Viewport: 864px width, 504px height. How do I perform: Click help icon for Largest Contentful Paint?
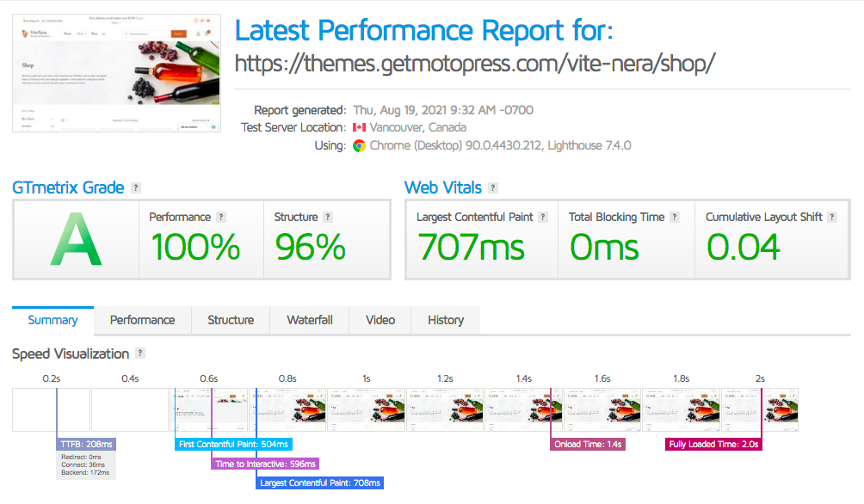[x=543, y=218]
